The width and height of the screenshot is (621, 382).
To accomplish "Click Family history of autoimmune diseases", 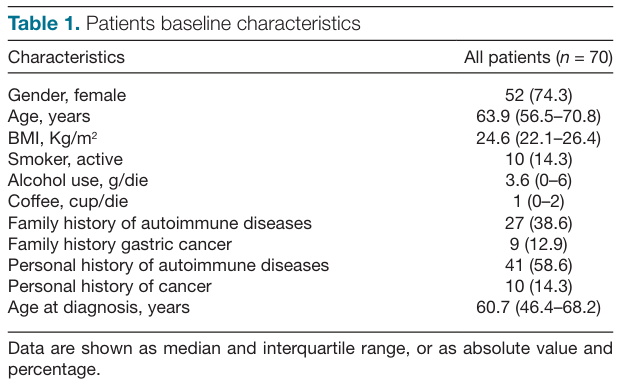I will pos(160,223).
